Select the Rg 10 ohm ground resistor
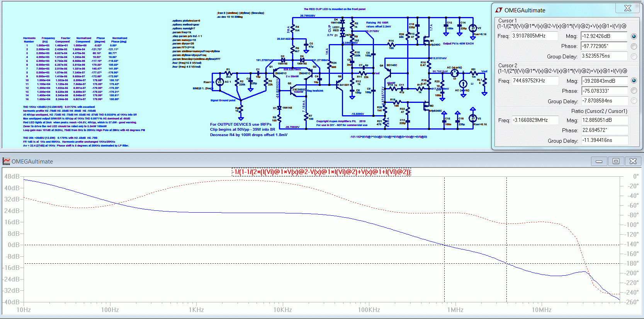Image resolution: width=644 pixels, height=319 pixels. pyautogui.click(x=240, y=109)
